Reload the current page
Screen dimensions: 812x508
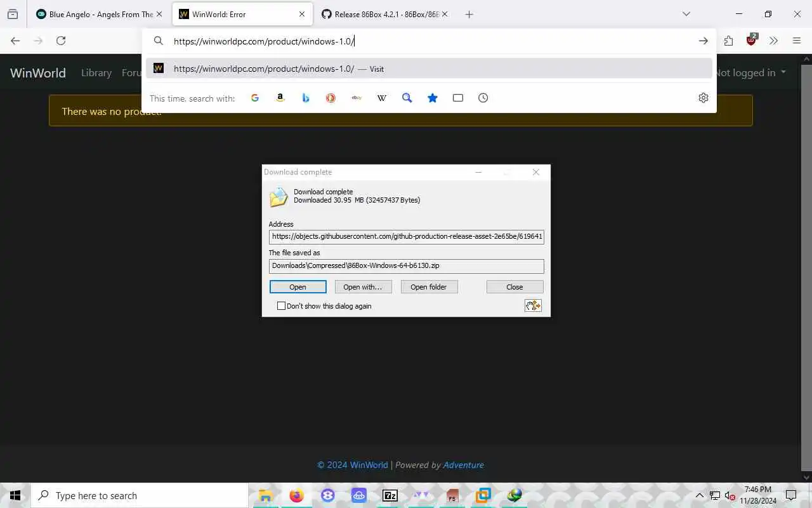click(61, 41)
